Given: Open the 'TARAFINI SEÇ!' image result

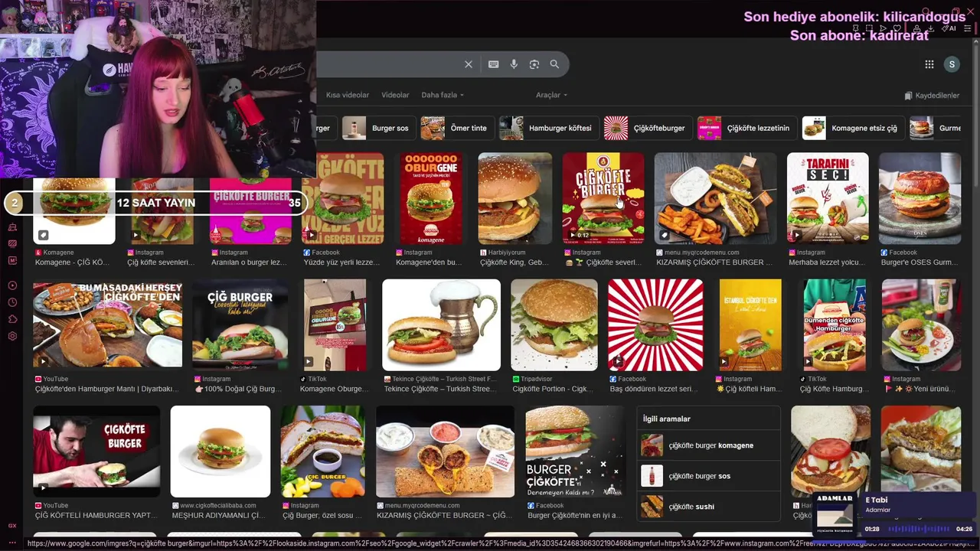Looking at the screenshot, I should [x=828, y=198].
